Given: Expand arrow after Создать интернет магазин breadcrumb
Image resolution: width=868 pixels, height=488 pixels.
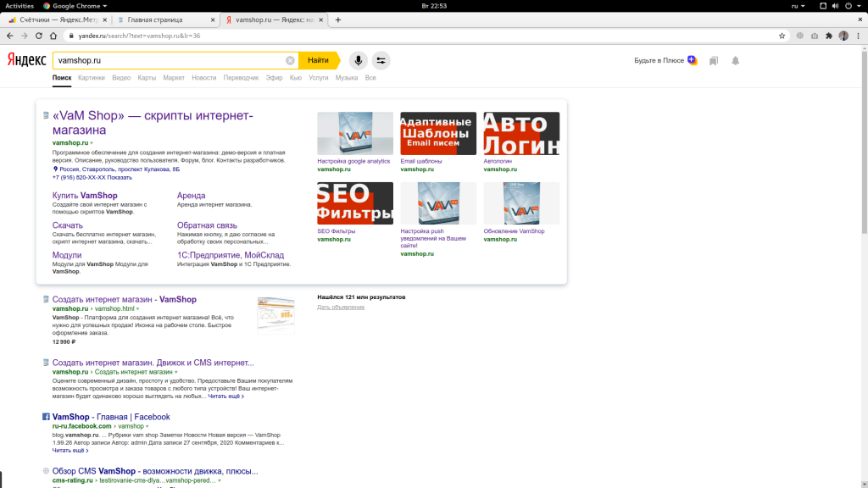Looking at the screenshot, I should pyautogui.click(x=176, y=373).
